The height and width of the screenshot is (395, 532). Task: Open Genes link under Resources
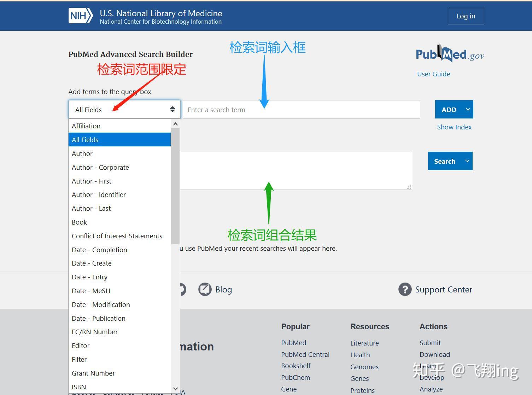[x=359, y=378]
